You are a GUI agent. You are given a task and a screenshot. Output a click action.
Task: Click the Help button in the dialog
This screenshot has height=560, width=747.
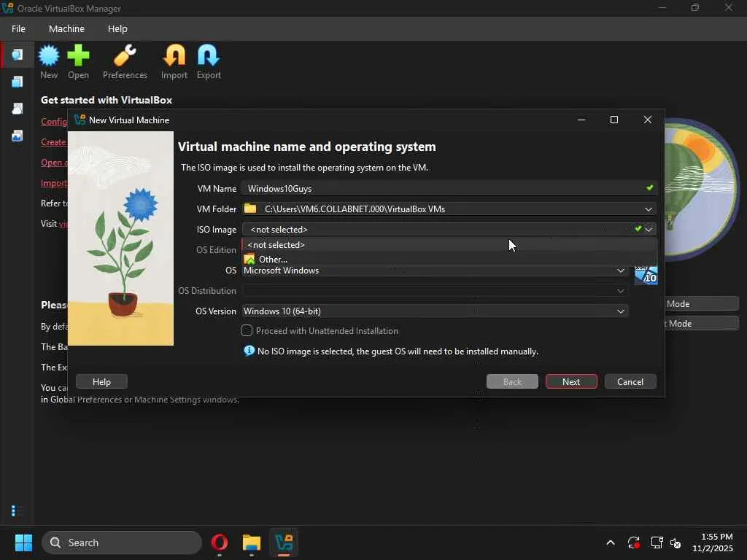[101, 381]
